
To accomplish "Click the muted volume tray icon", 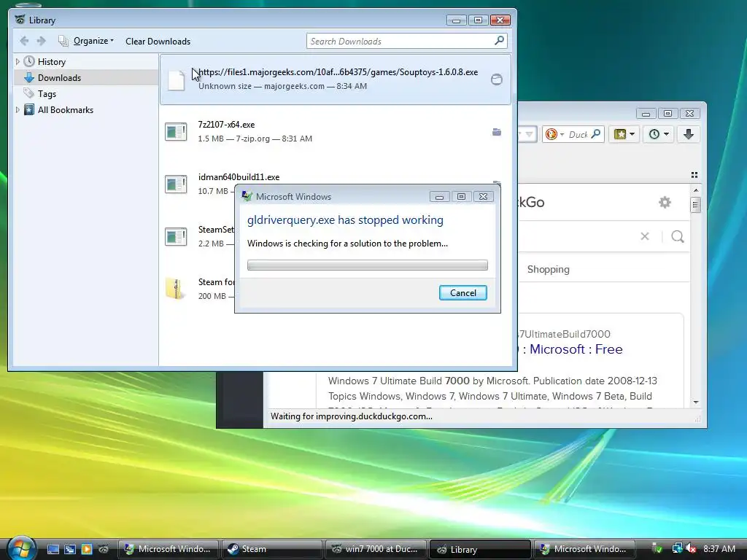I will tap(690, 549).
